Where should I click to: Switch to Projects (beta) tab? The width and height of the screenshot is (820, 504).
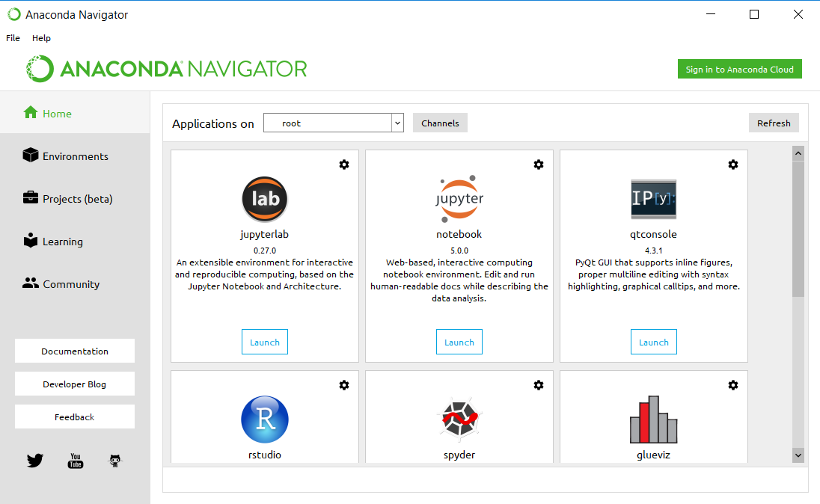(x=75, y=199)
